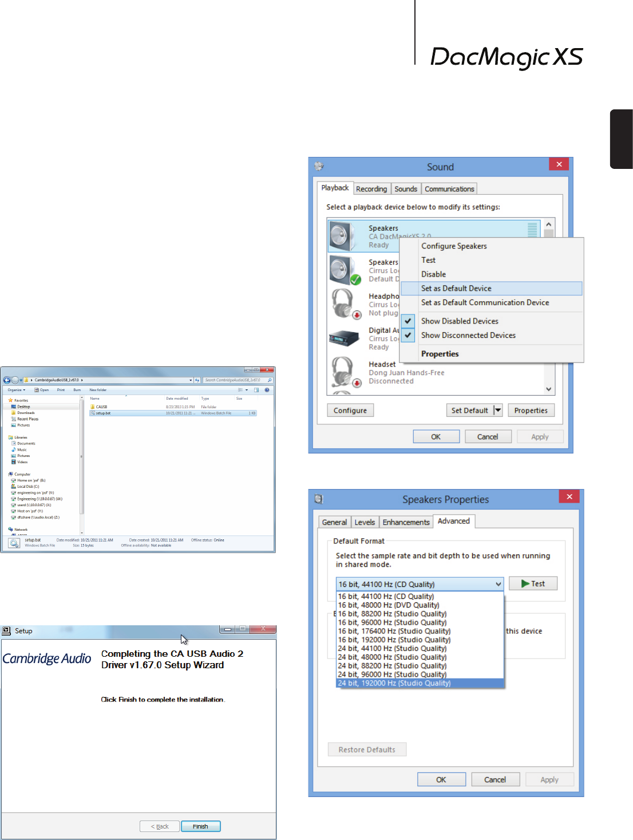Click Cancel in Speakers Properties dialog
Screen dimensions: 633x840
click(x=495, y=779)
